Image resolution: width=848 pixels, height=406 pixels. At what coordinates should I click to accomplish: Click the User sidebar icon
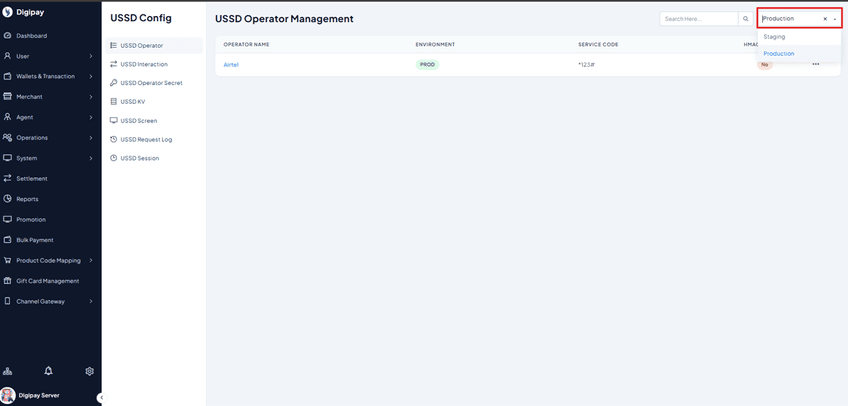click(x=7, y=56)
